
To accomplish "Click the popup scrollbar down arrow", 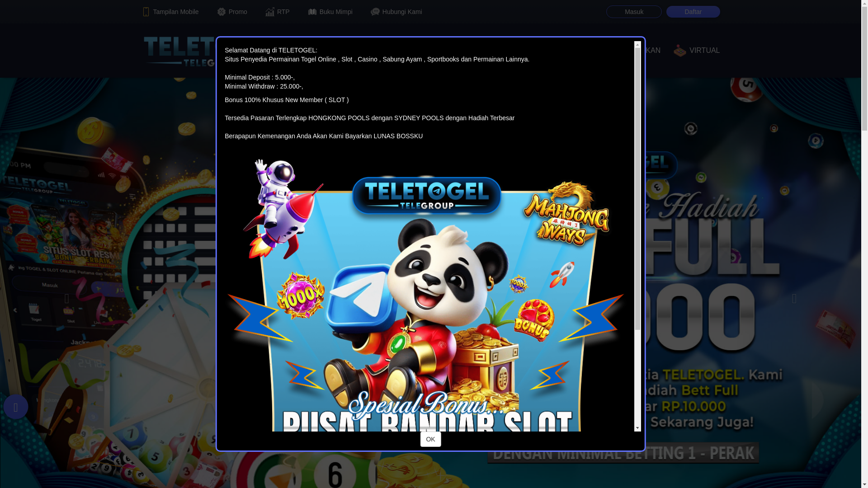I will [x=637, y=428].
